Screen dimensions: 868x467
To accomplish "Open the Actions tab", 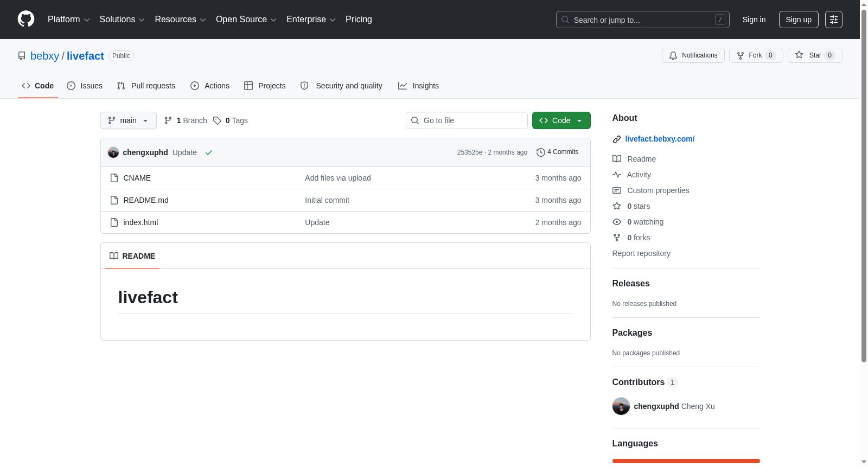I will click(210, 86).
